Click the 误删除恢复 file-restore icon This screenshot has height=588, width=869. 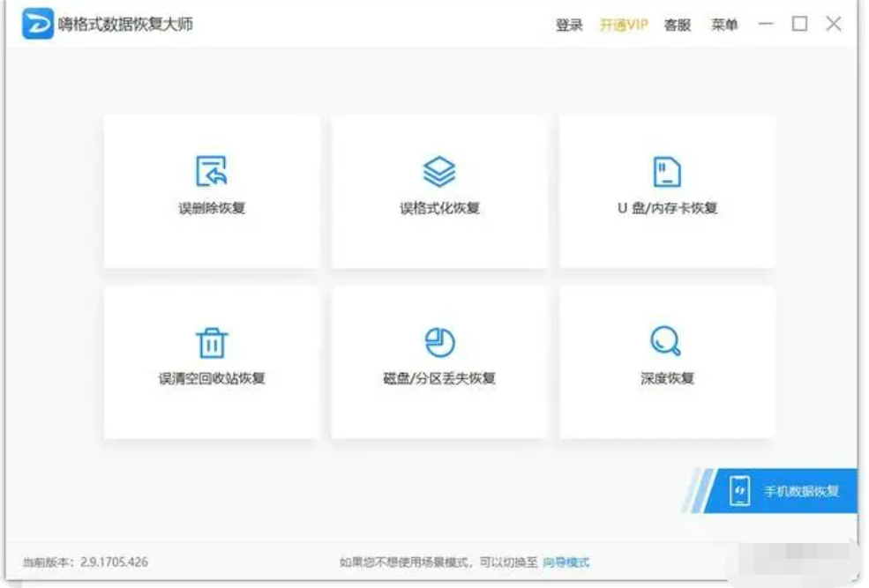tap(212, 171)
